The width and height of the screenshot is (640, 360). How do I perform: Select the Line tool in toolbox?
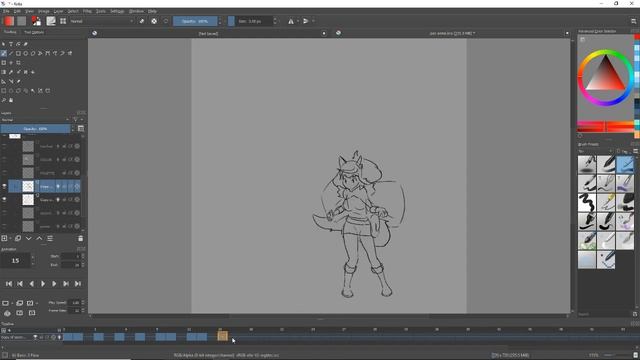pos(11,53)
